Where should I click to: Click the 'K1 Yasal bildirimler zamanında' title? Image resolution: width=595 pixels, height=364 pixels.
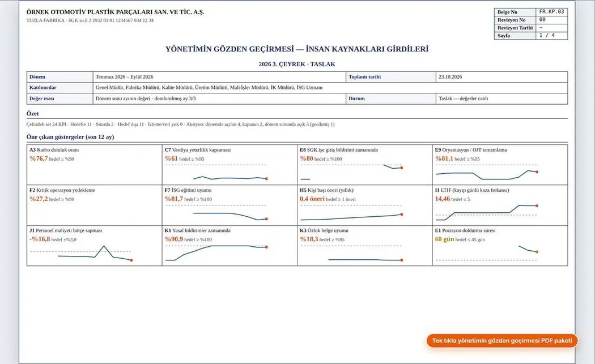[x=198, y=230]
